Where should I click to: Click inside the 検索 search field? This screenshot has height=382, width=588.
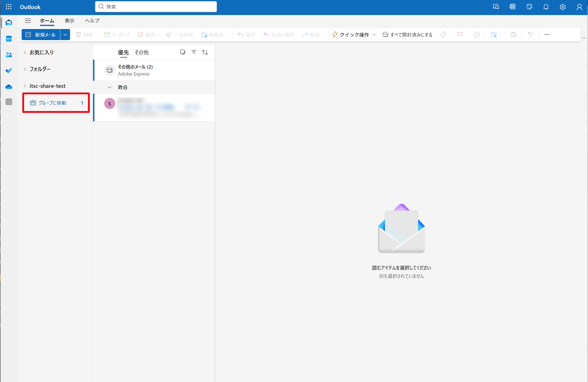[156, 7]
